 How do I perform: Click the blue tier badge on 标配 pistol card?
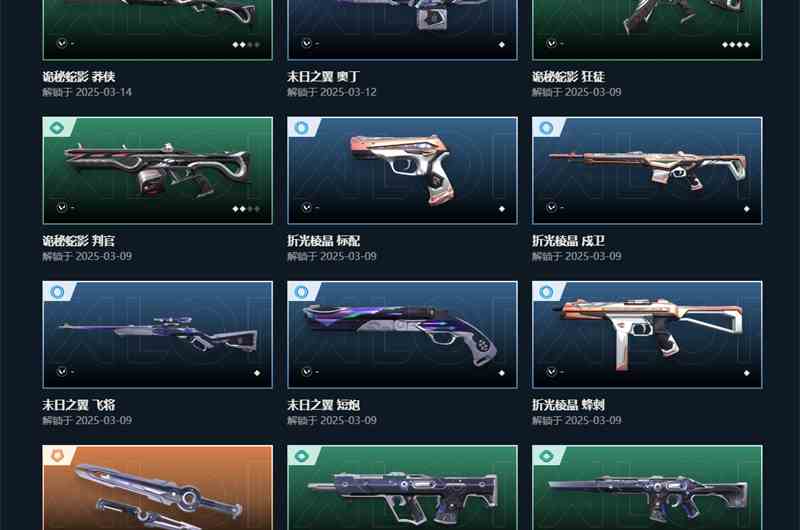pos(302,128)
